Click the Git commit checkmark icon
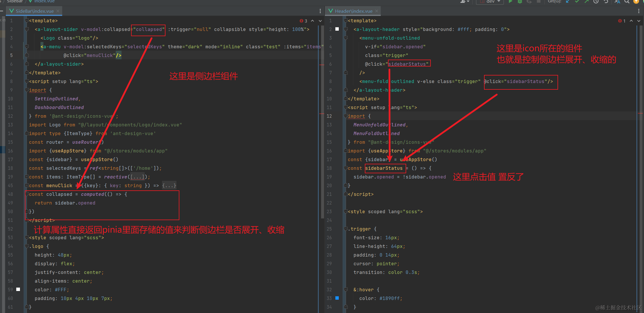This screenshot has height=313, width=644. click(577, 1)
